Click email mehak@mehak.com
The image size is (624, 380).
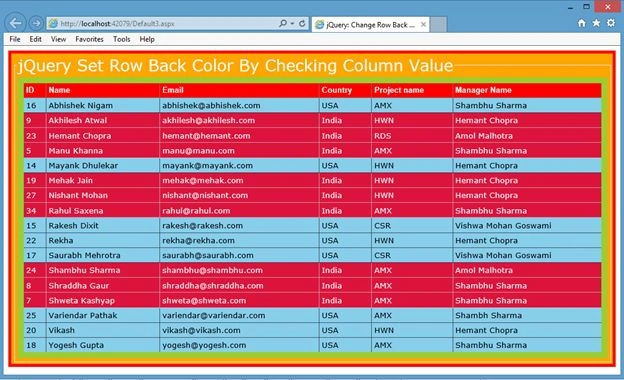(x=203, y=181)
